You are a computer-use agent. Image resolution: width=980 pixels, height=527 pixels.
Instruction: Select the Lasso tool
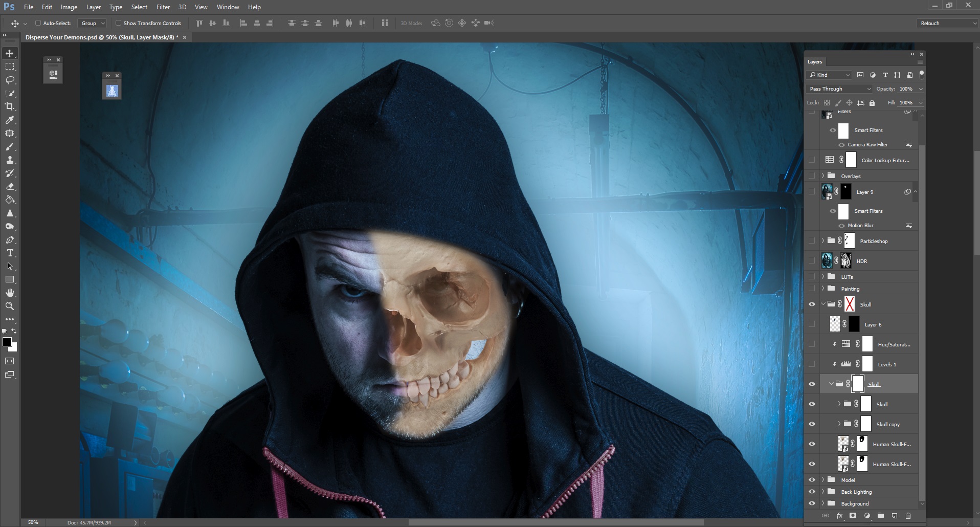point(9,80)
